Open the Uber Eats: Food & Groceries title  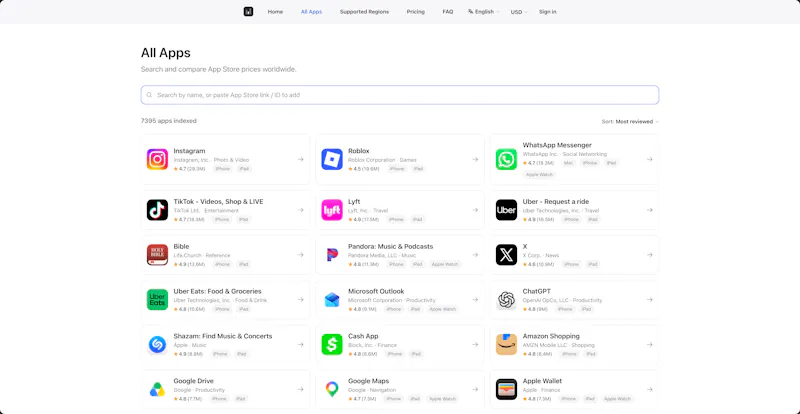(x=217, y=291)
